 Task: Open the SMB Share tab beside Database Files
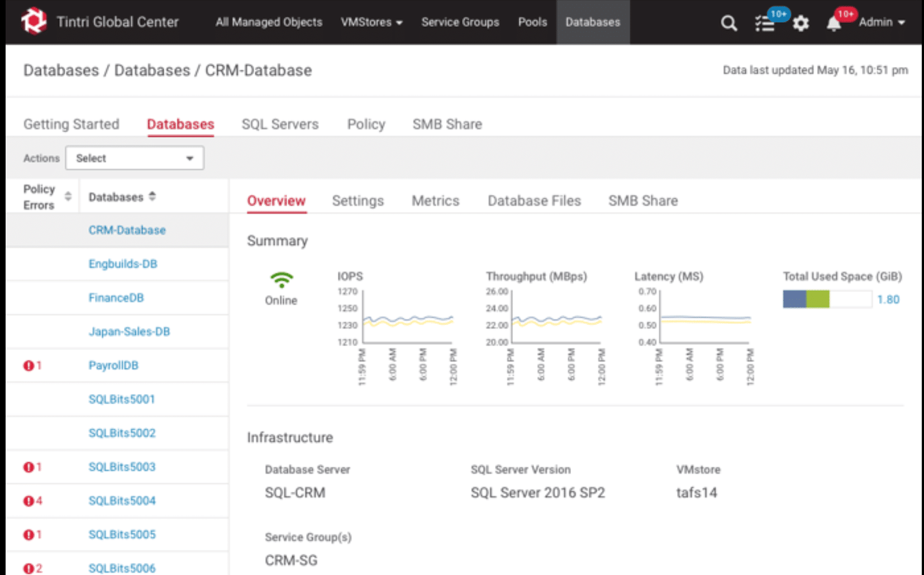[643, 201]
